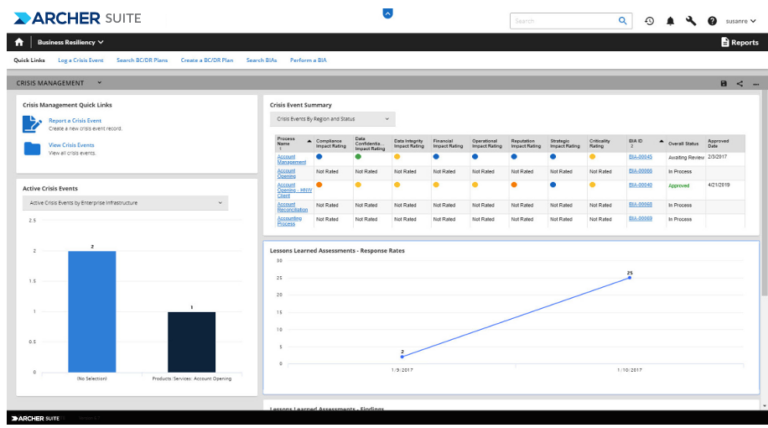Open the Reports button
The width and height of the screenshot is (768, 428).
pyautogui.click(x=739, y=42)
